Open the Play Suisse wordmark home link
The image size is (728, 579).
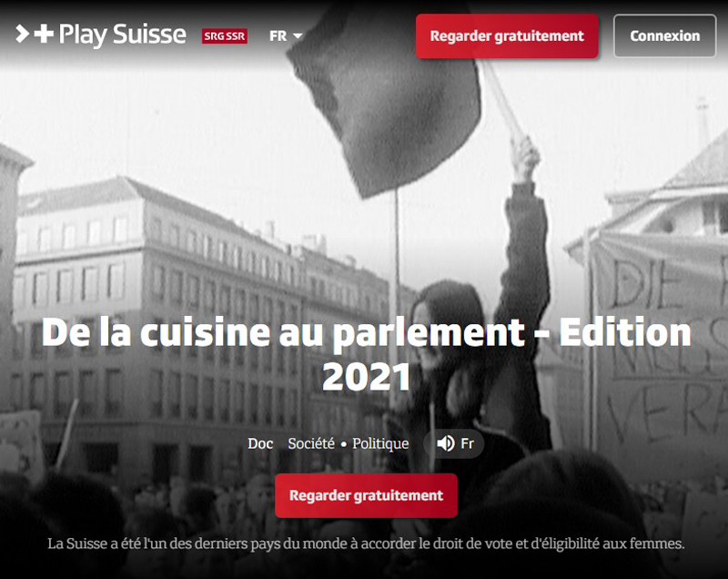point(123,35)
